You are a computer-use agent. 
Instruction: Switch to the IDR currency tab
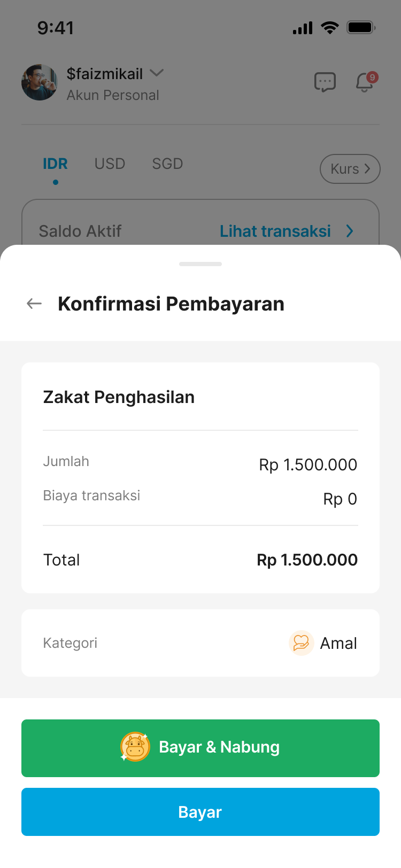coord(55,164)
